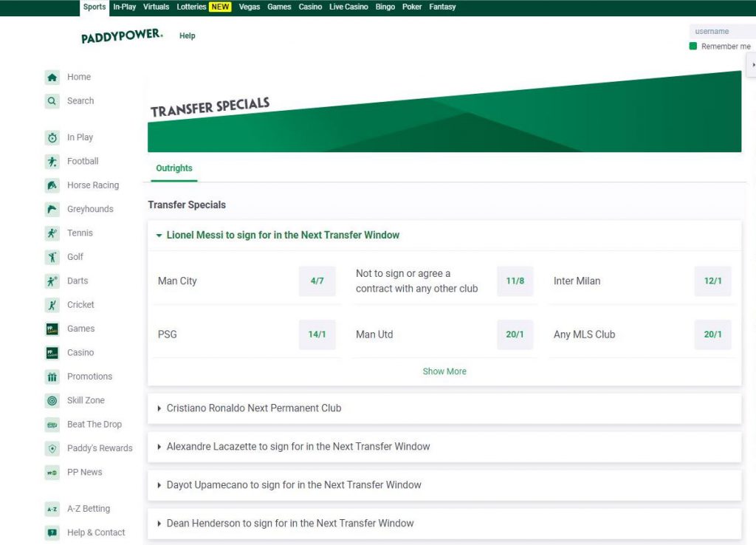Click the Tennis sidebar icon
Image resolution: width=756 pixels, height=545 pixels.
(52, 233)
